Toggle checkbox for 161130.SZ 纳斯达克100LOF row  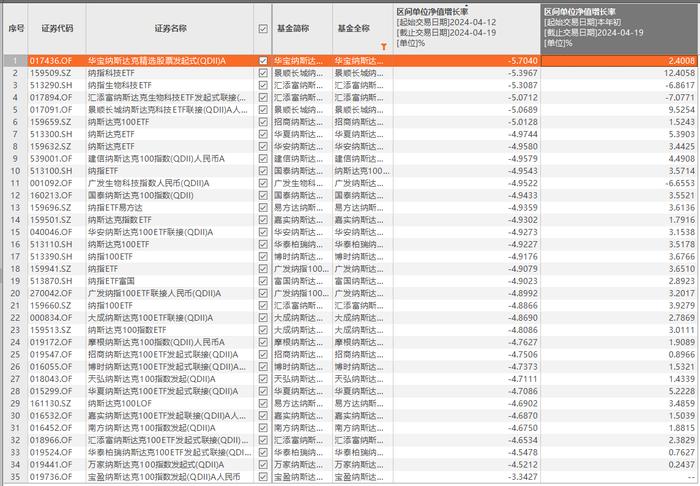(263, 403)
